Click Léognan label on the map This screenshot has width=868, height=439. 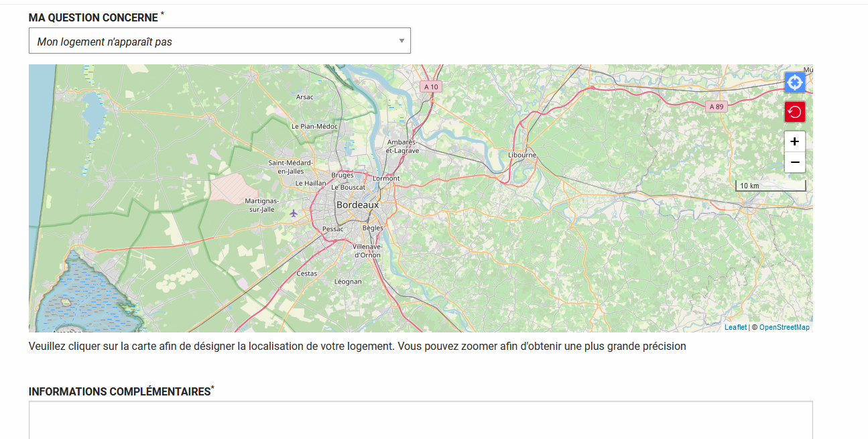click(348, 281)
